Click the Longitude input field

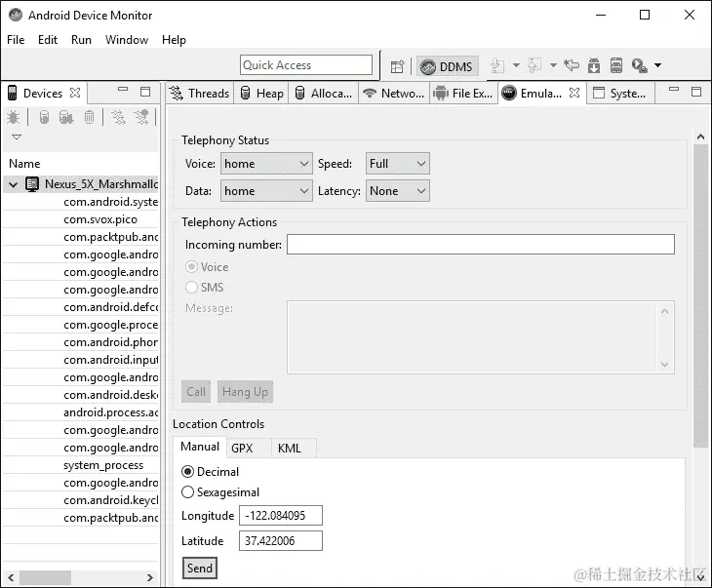(281, 515)
